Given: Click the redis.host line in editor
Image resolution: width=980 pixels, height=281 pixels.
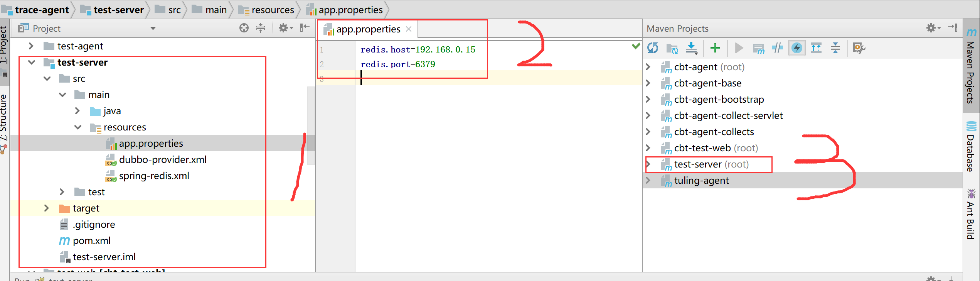Looking at the screenshot, I should (x=418, y=50).
